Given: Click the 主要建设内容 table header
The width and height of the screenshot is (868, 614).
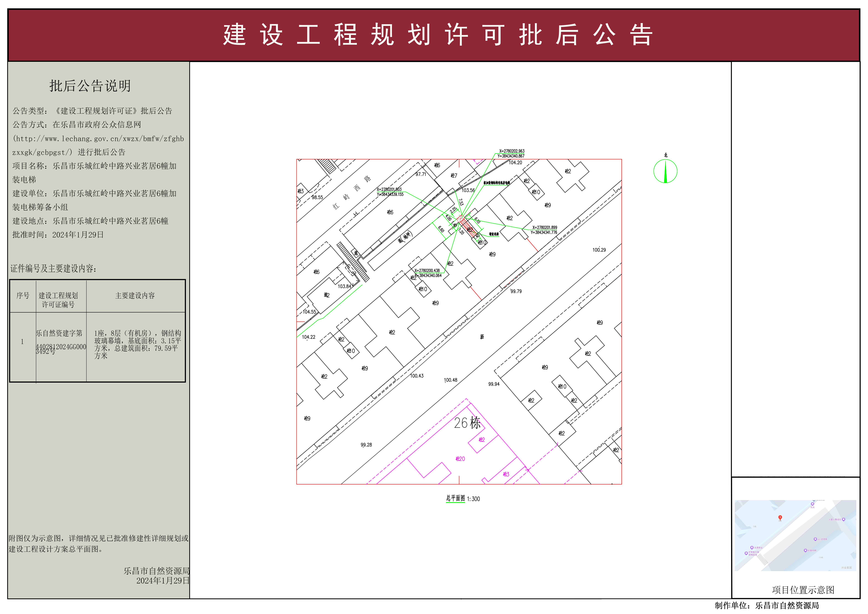Looking at the screenshot, I should pyautogui.click(x=135, y=296).
